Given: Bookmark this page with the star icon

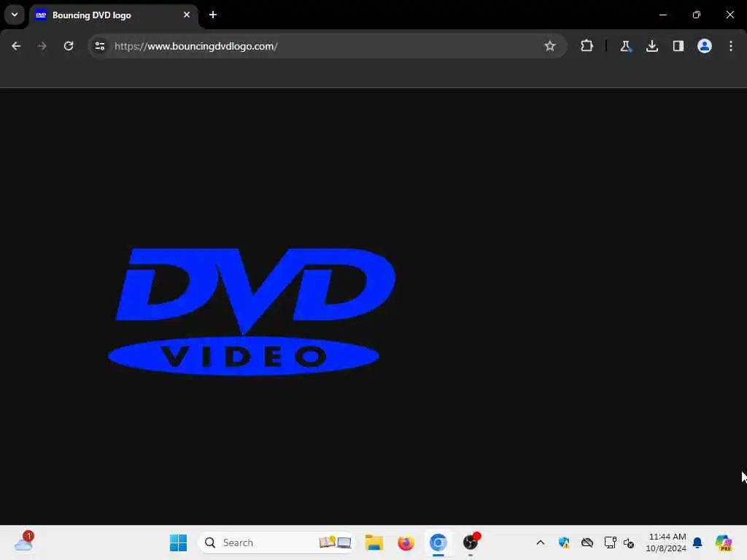Looking at the screenshot, I should (550, 46).
